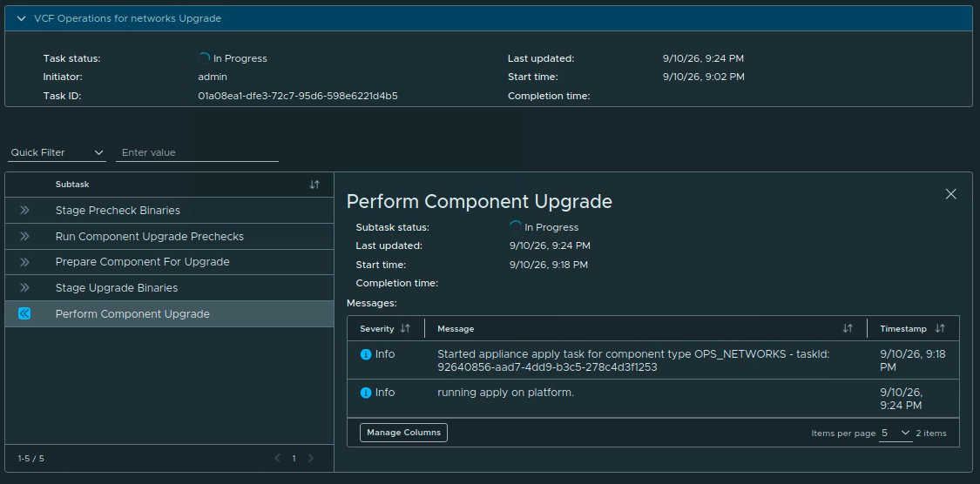
Task: Click the Start time value 9/10/26, 9:02 PM
Action: click(704, 77)
